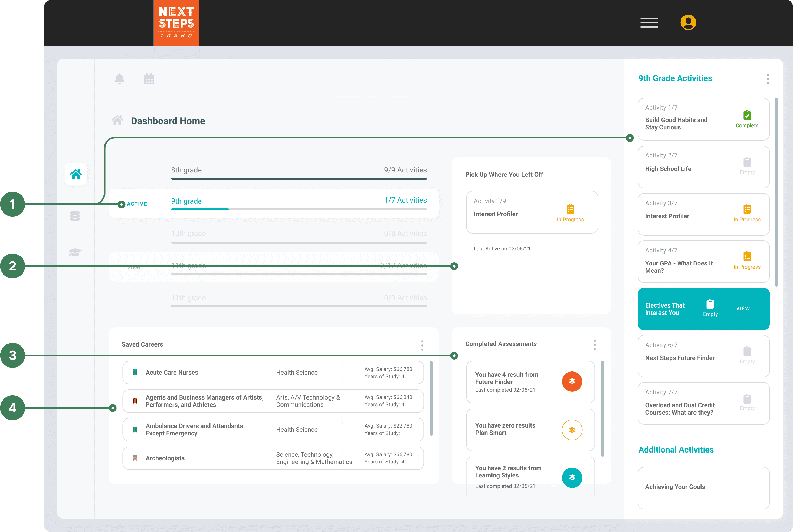
Task: Click the teal Learning Styles results icon
Action: point(572,477)
